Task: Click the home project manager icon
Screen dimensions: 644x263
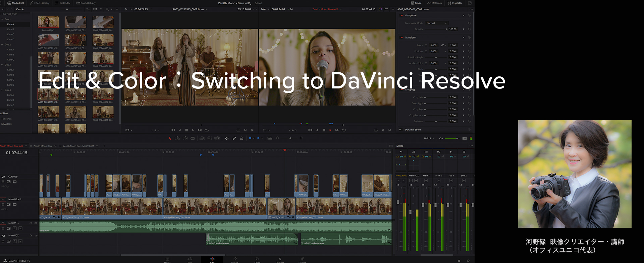Action: pyautogui.click(x=459, y=260)
